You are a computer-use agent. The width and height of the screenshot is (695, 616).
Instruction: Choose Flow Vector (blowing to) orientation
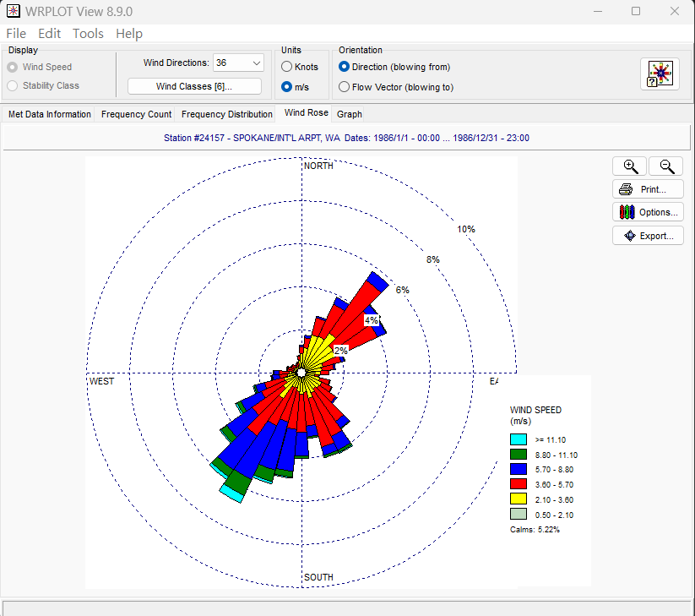(x=344, y=87)
